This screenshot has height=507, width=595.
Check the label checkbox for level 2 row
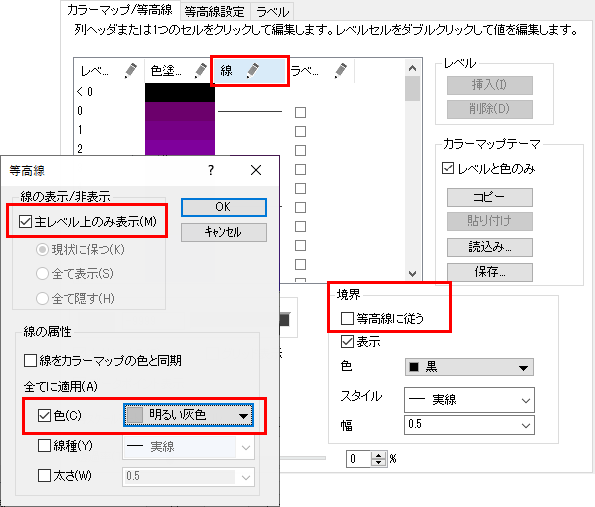point(301,150)
